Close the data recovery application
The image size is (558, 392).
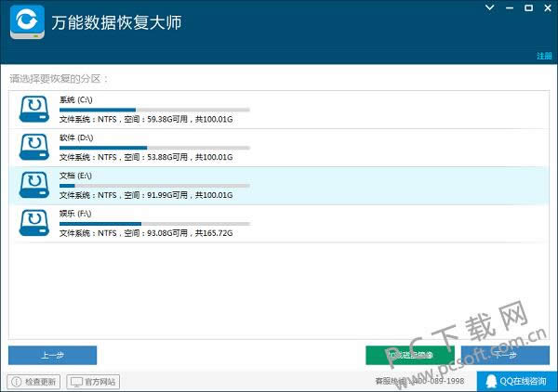point(548,7)
